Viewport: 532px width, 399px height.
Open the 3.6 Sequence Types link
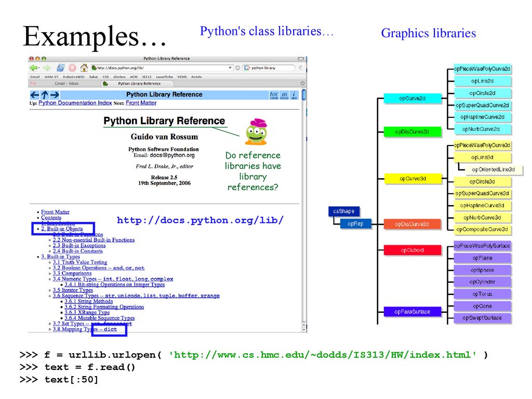click(x=136, y=296)
